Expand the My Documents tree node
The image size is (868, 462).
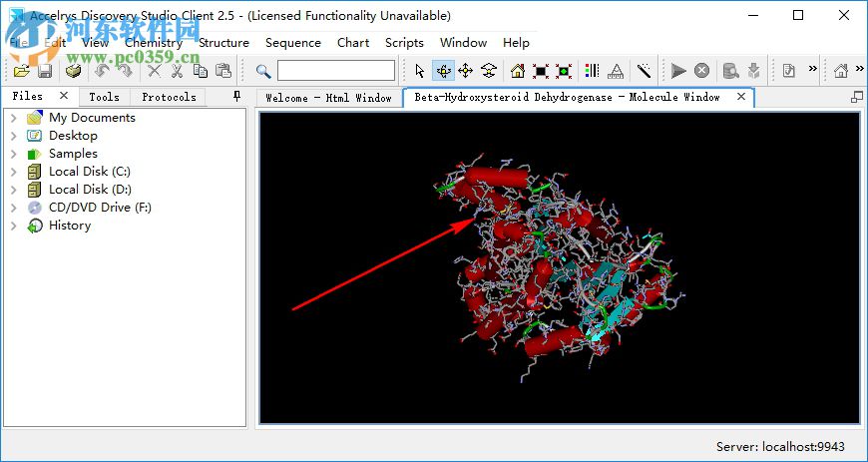(14, 118)
